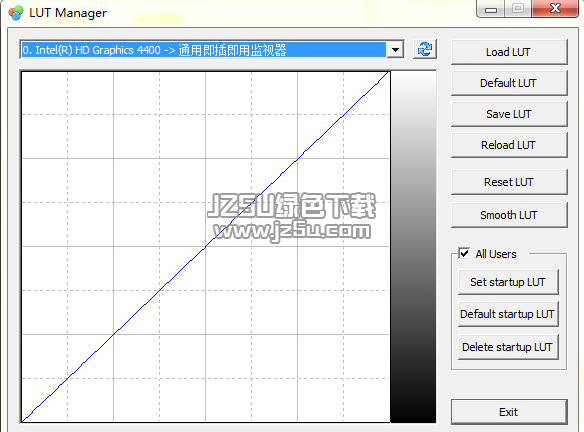
Task: Click the Smooth LUT button
Action: 509,215
